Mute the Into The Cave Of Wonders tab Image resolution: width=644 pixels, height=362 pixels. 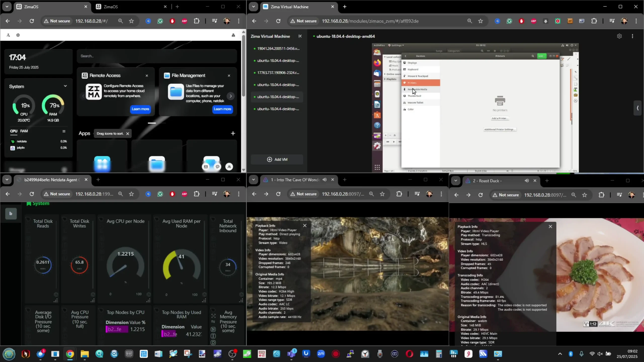[325, 180]
